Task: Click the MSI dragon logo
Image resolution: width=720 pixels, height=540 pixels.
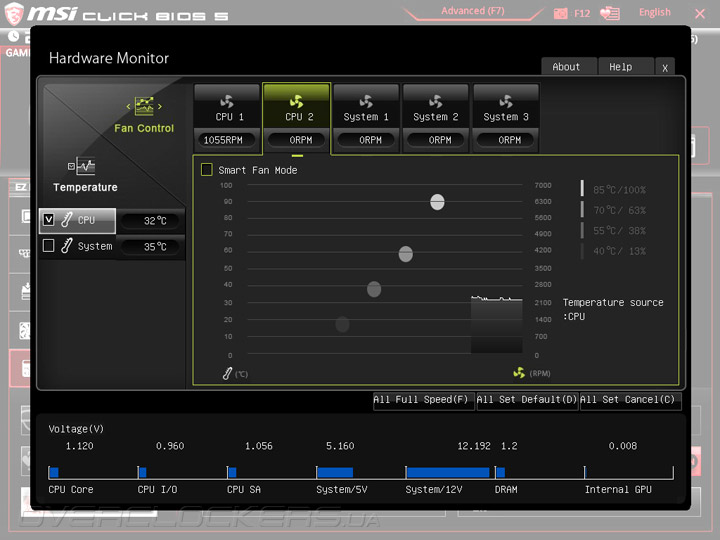Action: point(14,13)
